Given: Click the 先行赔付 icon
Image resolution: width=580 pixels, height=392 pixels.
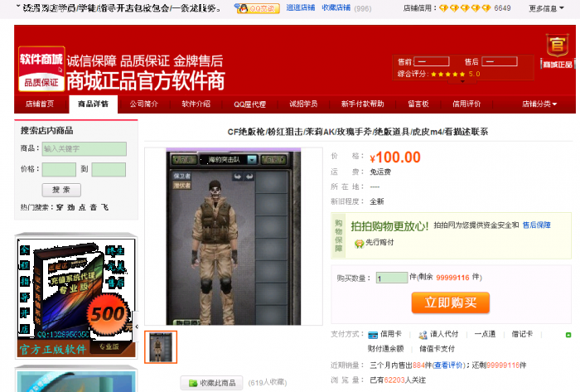Looking at the screenshot, I should pyautogui.click(x=359, y=244).
